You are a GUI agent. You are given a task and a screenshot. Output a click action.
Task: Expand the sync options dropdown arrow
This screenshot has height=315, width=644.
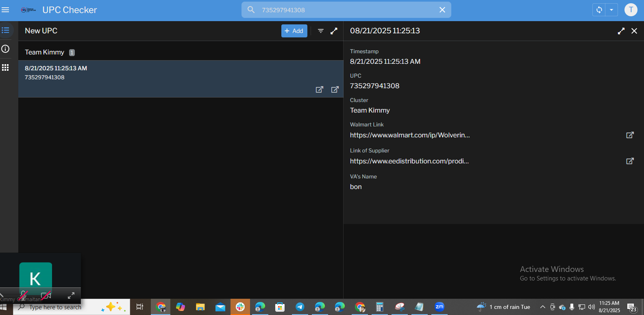click(x=611, y=10)
